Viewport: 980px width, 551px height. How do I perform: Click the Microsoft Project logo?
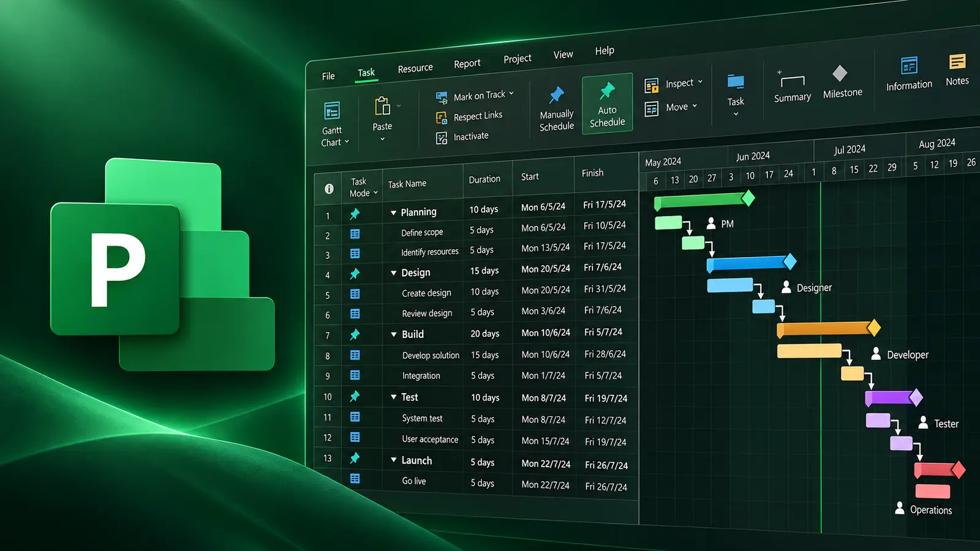(x=162, y=264)
